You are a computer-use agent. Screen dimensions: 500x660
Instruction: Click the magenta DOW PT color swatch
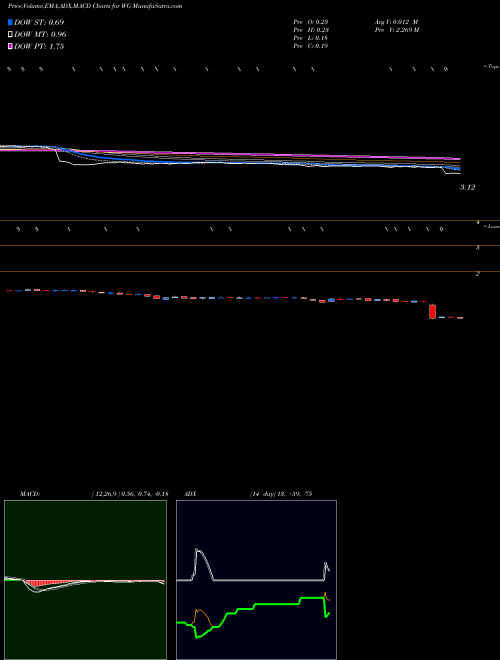pos(10,47)
